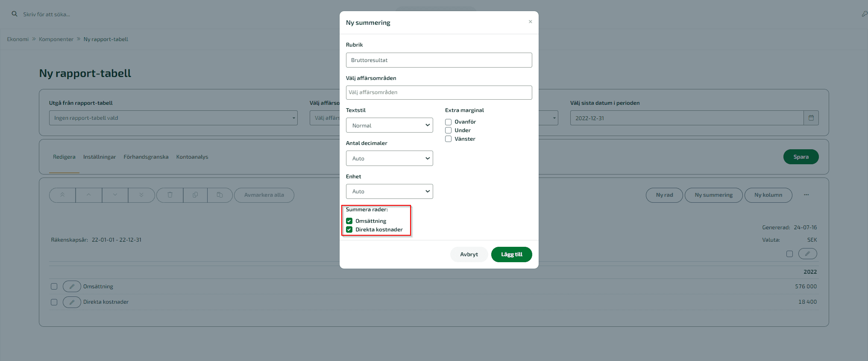This screenshot has width=868, height=361.
Task: Click the Spara button
Action: tap(801, 157)
